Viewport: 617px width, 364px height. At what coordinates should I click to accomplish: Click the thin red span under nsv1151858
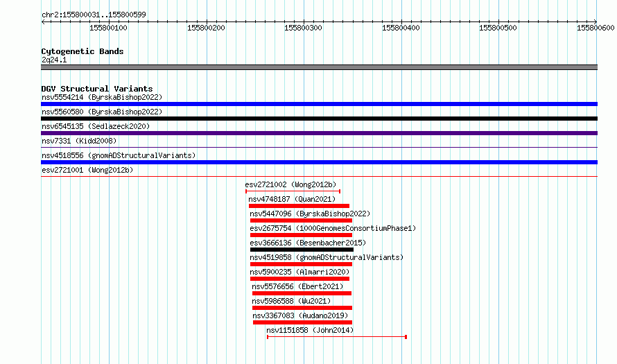pyautogui.click(x=337, y=337)
